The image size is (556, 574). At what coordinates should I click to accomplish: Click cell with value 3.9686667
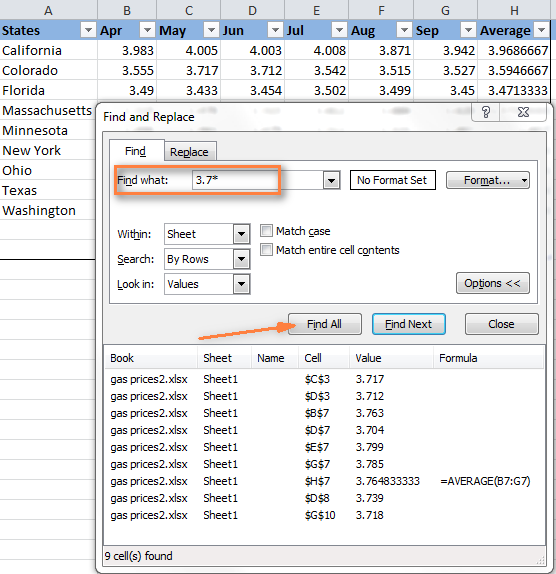514,50
